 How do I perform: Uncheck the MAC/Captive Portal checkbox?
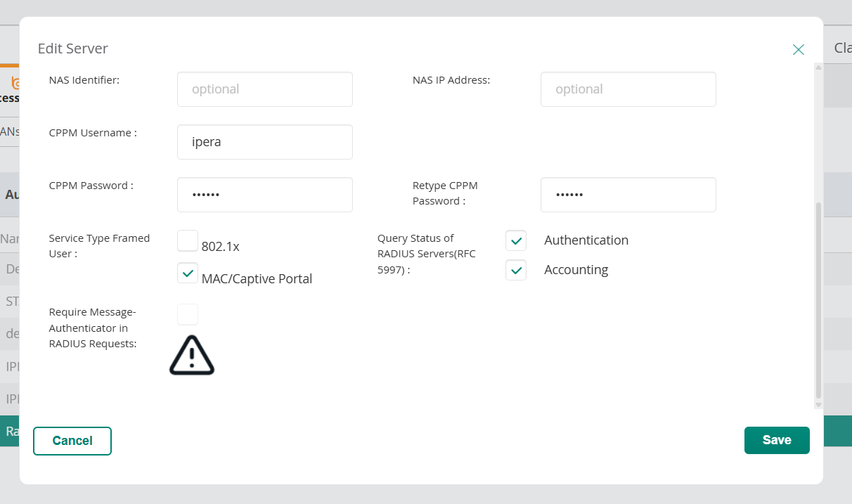coord(188,273)
